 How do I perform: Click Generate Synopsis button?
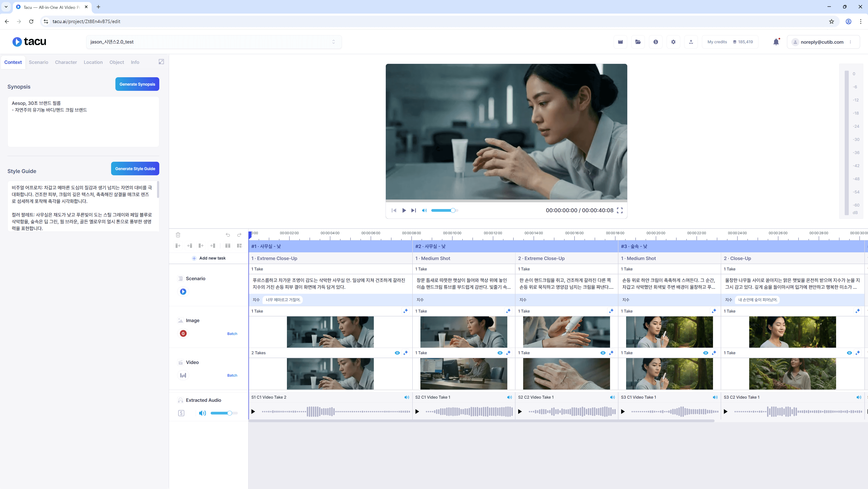137,84
